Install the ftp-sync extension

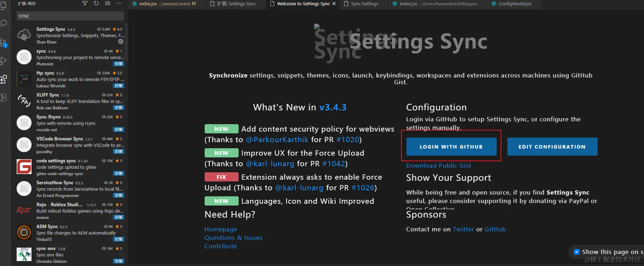click(119, 86)
